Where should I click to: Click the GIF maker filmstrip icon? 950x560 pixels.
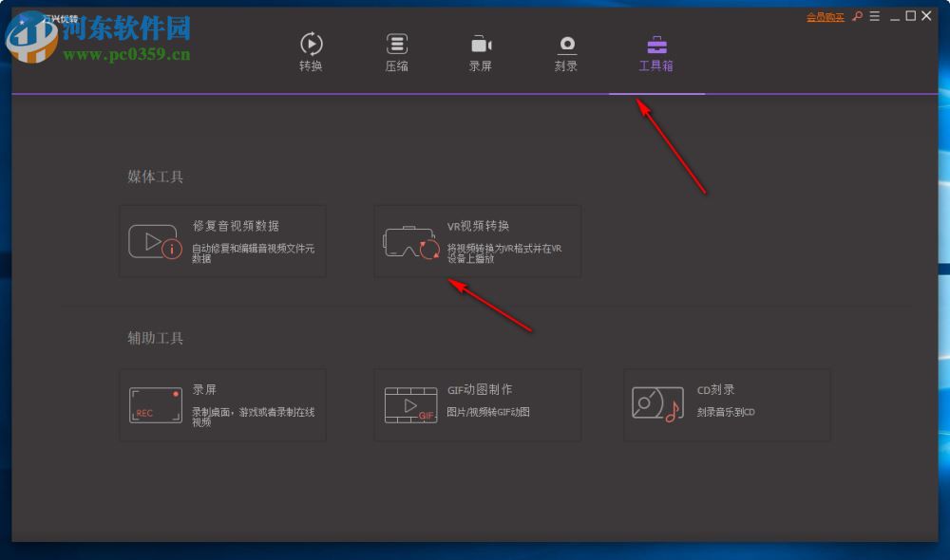click(410, 403)
